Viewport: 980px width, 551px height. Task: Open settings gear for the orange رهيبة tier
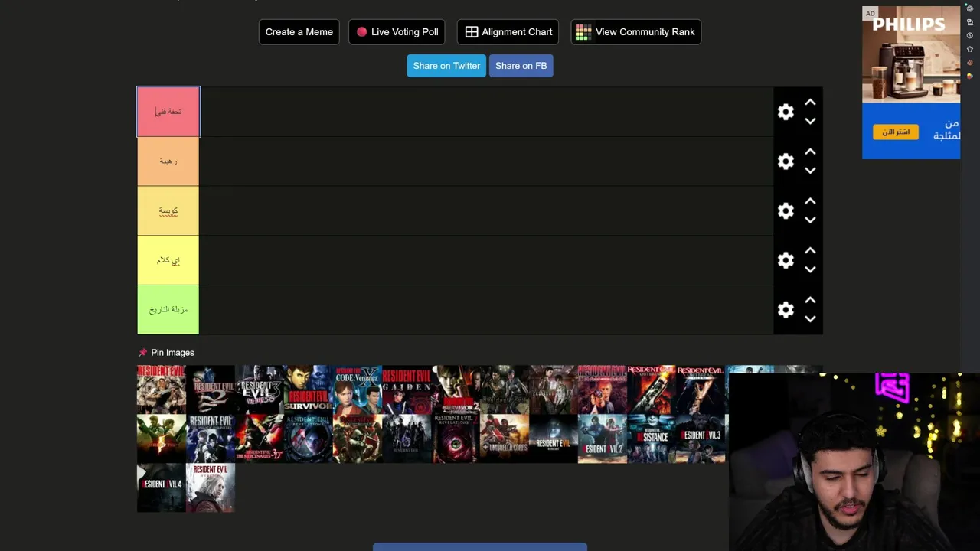pos(786,161)
